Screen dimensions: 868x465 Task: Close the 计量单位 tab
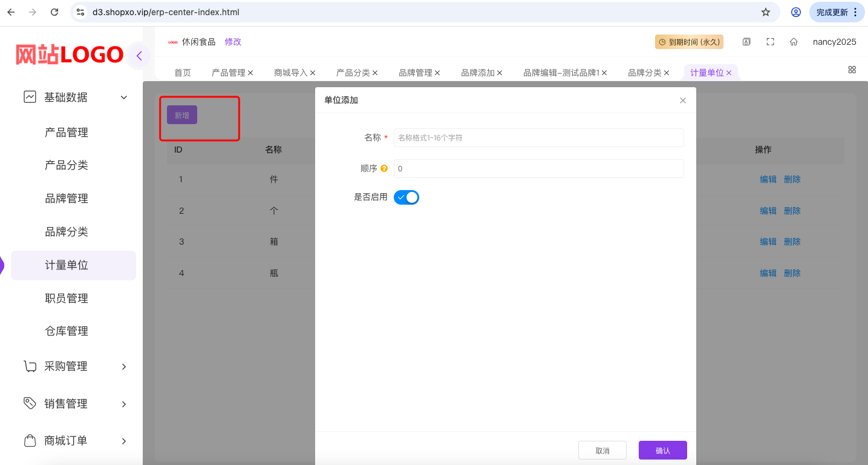(729, 73)
